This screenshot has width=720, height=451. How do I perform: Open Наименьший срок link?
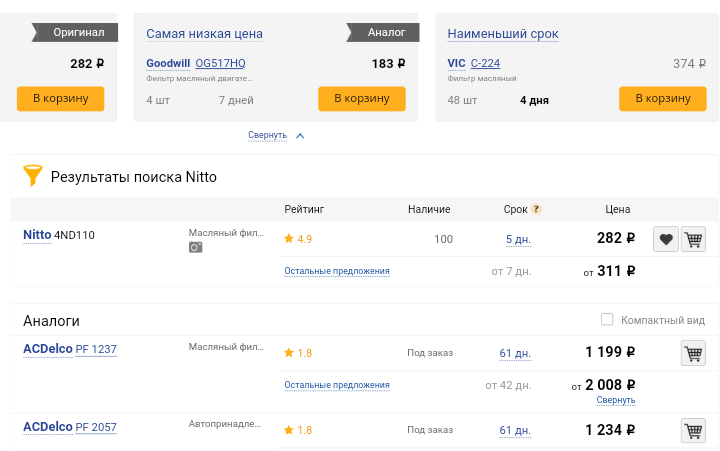(x=503, y=34)
